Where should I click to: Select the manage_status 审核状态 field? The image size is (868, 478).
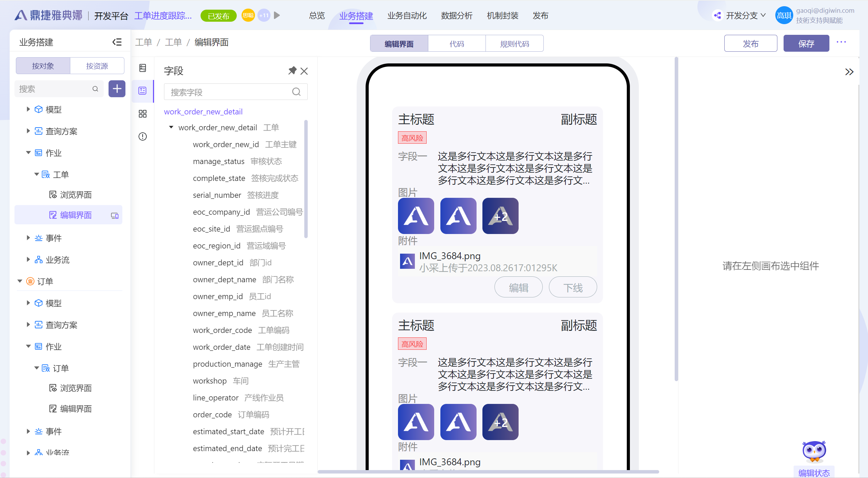237,161
